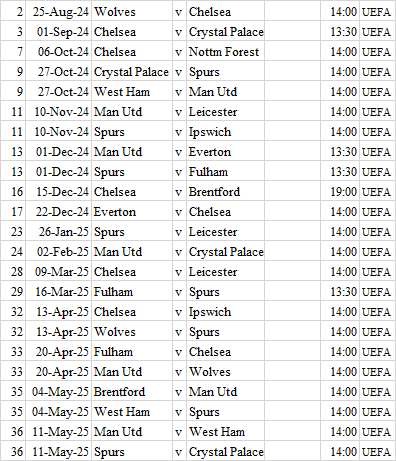
Task: Click the 06-Oct-24 date cell
Action: point(59,52)
